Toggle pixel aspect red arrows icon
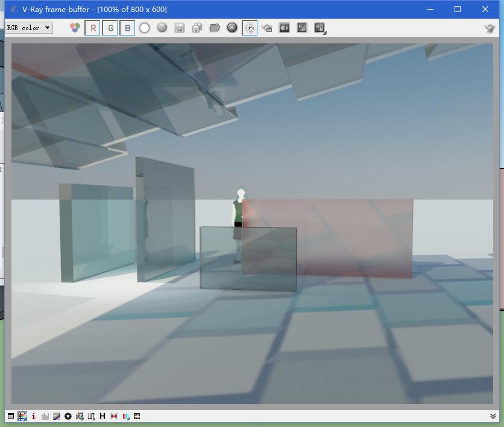Image resolution: width=504 pixels, height=427 pixels. coord(114,416)
